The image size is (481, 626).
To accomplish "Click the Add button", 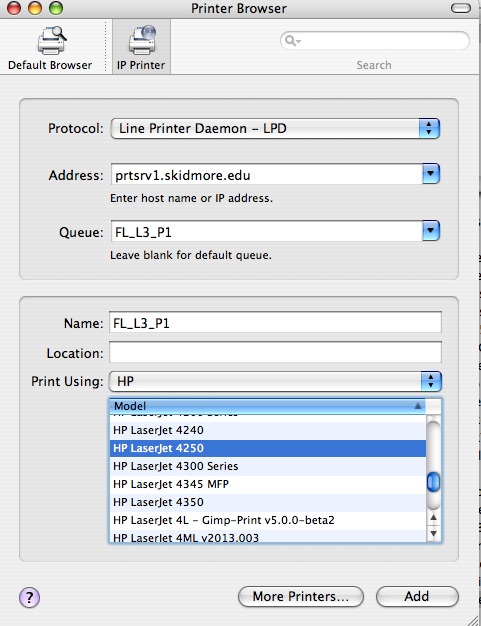I will [x=417, y=596].
